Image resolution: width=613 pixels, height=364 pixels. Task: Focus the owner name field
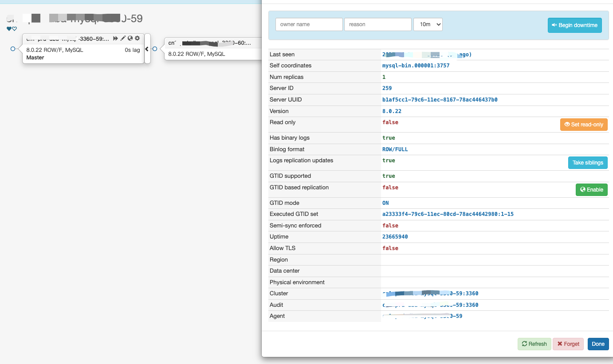coord(309,24)
